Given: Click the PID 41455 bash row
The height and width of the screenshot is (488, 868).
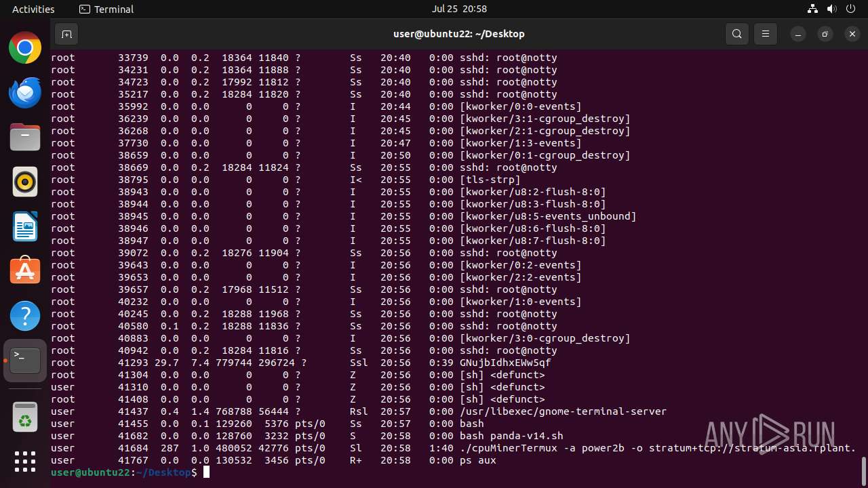Looking at the screenshot, I should (267, 424).
